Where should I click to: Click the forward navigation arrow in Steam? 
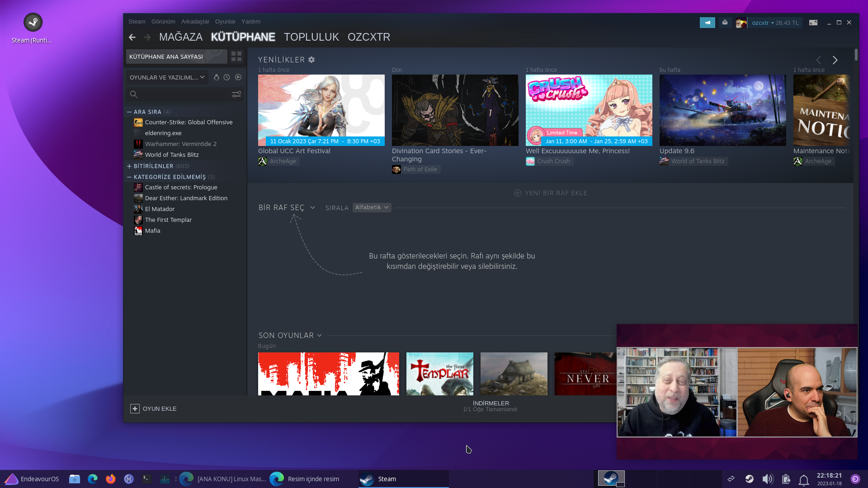coord(147,37)
